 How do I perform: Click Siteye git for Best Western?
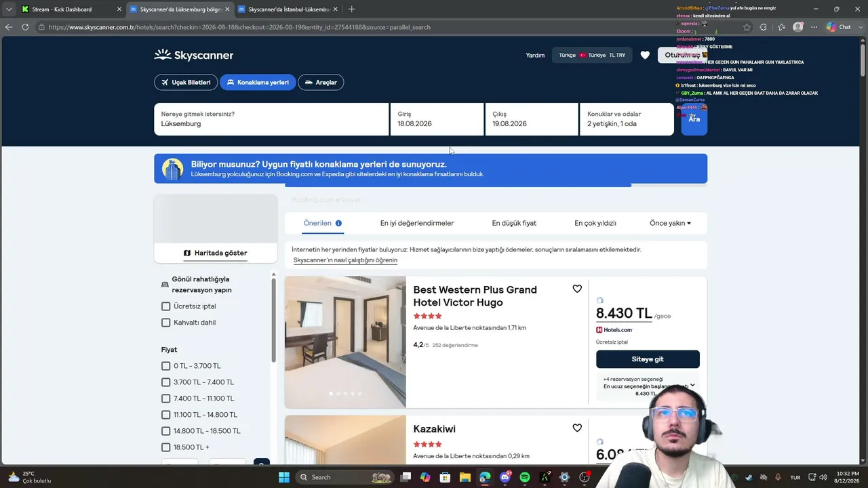(x=648, y=359)
